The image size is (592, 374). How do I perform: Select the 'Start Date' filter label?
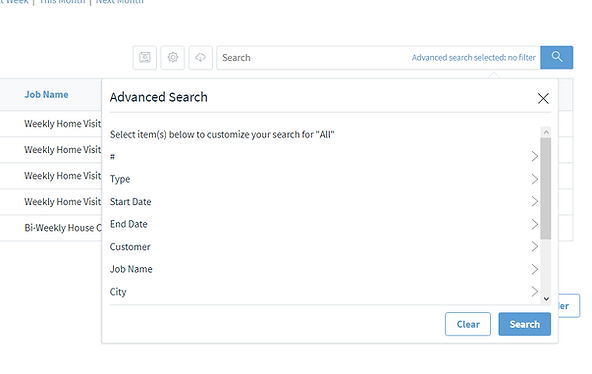[130, 202]
